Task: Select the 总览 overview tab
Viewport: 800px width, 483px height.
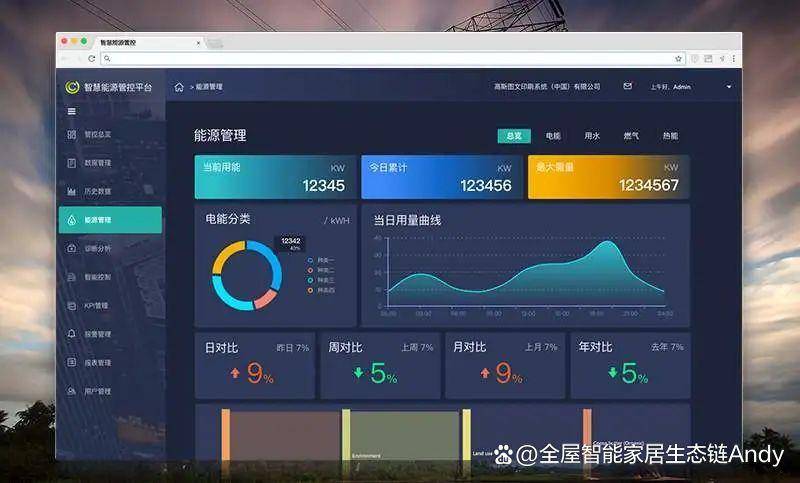Action: tap(514, 136)
